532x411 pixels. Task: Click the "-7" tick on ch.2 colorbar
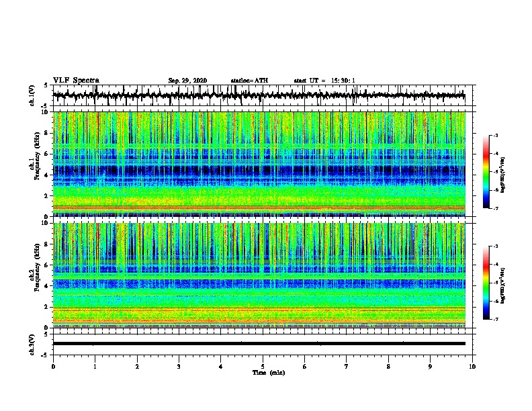tap(495, 320)
